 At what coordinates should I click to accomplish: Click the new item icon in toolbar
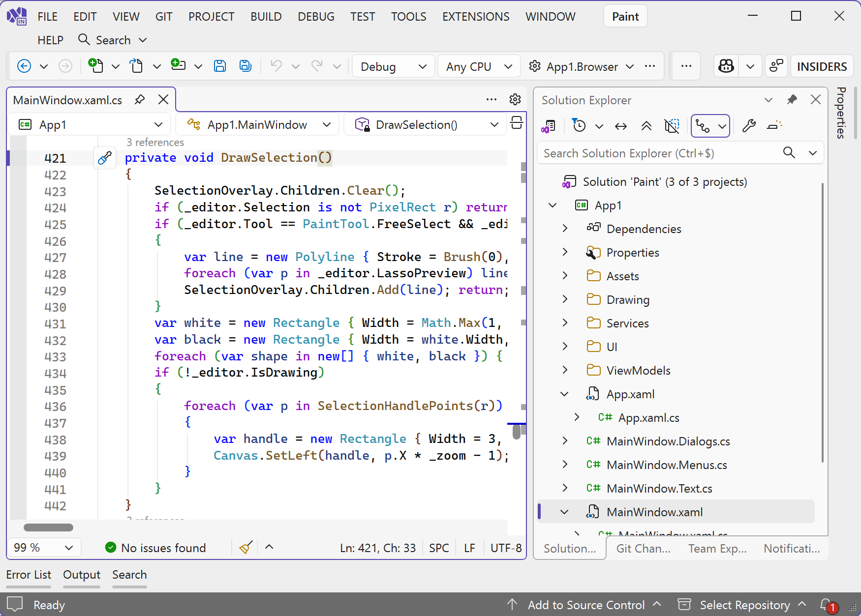pyautogui.click(x=95, y=65)
